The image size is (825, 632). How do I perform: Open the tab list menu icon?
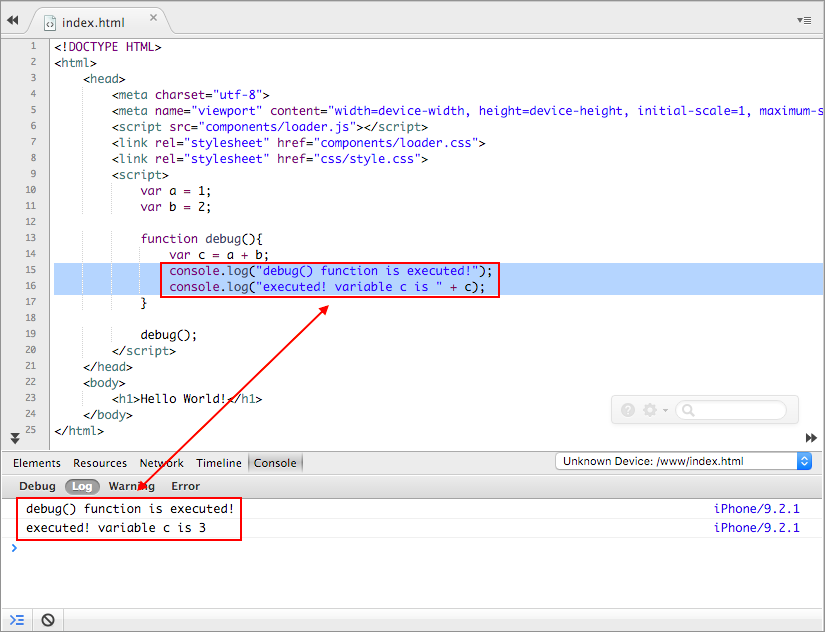804,20
